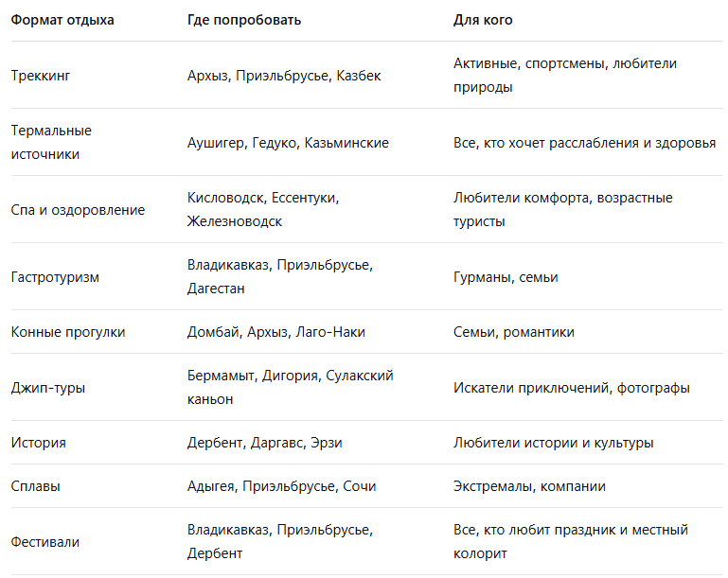
Task: Click 'Искатели приключений, фотографы' cell
Action: click(572, 388)
